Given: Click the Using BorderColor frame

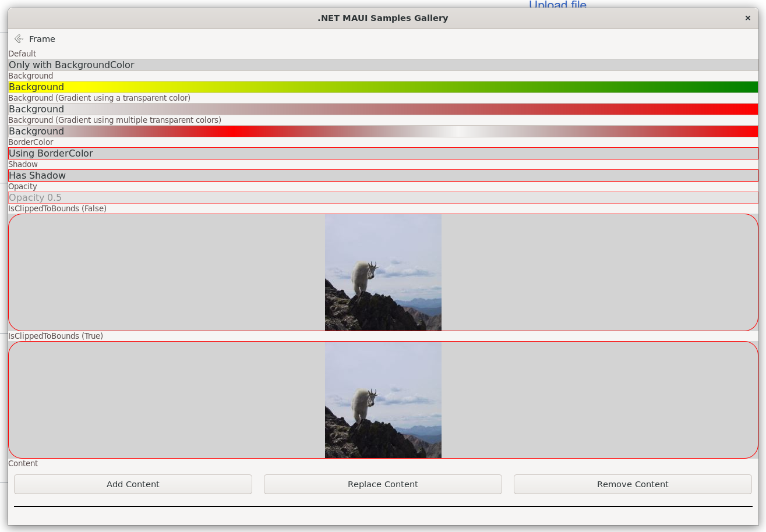Looking at the screenshot, I should click(383, 154).
